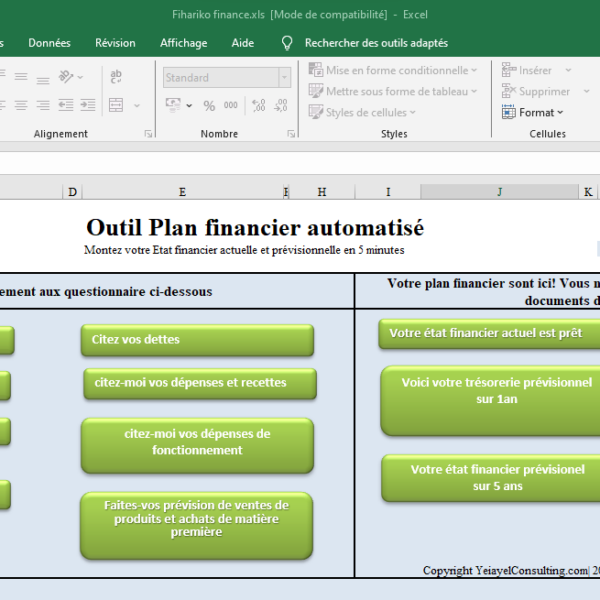Click Votre état financier prévisionel sur 5 ans
Screen dimensions: 600x600
(491, 478)
